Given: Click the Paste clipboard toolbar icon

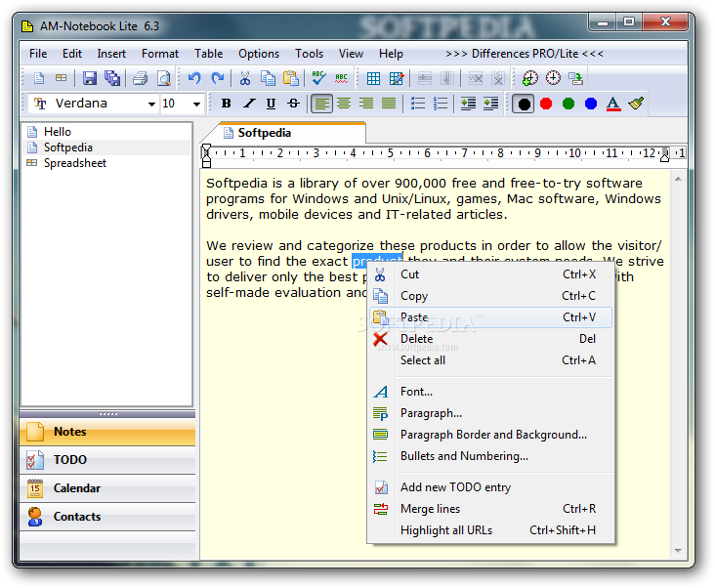Looking at the screenshot, I should 290,78.
